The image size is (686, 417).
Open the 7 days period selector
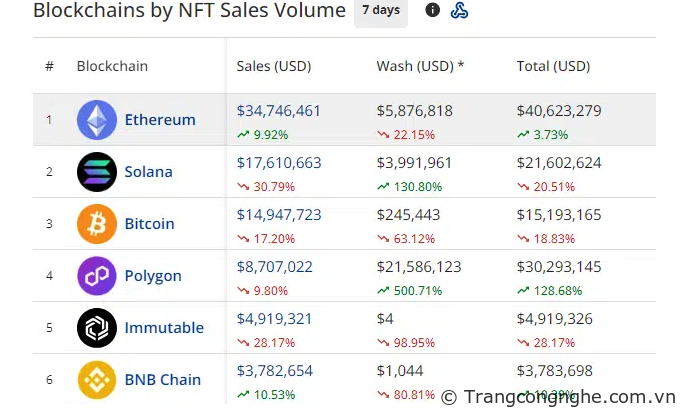coord(381,10)
